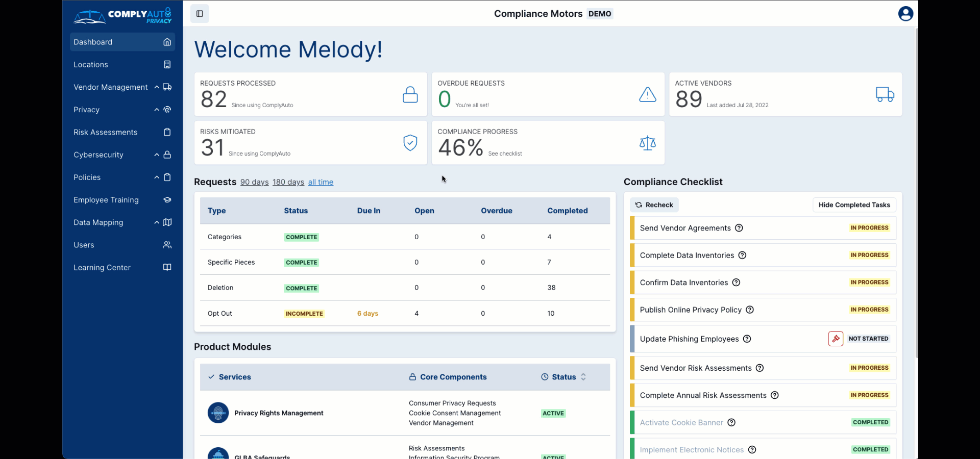Open the Implement Electronic Notices checklist task

pos(763,449)
